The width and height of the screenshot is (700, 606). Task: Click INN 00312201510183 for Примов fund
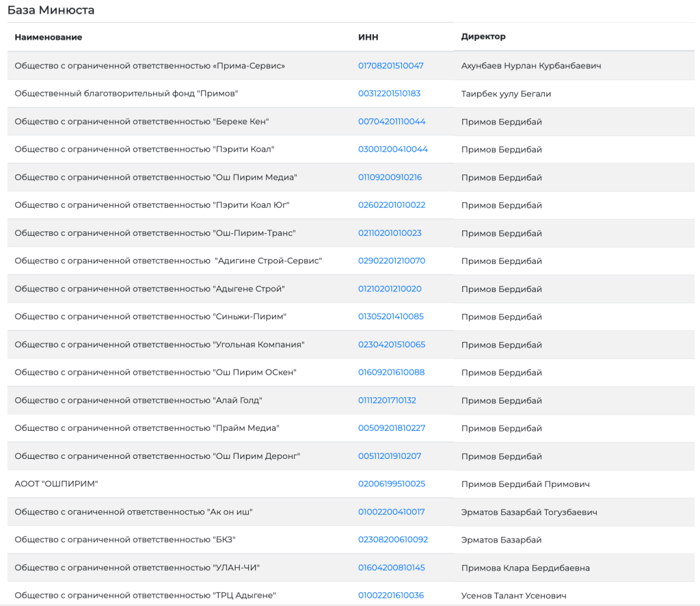click(389, 94)
